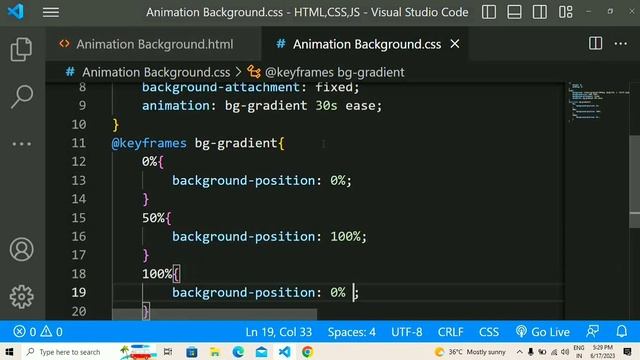The width and height of the screenshot is (640, 360).
Task: Click the code minimap preview
Action: click(598, 102)
